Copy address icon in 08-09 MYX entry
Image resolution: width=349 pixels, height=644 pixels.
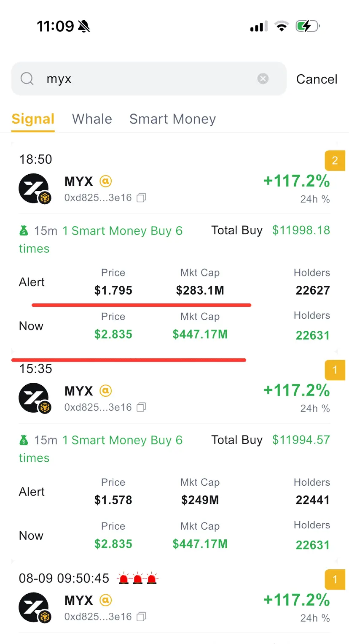(x=142, y=617)
